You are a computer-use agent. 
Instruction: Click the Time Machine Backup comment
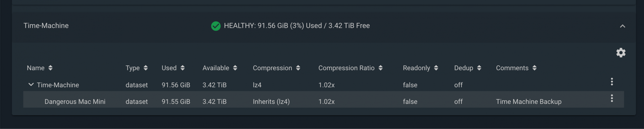[x=529, y=102]
